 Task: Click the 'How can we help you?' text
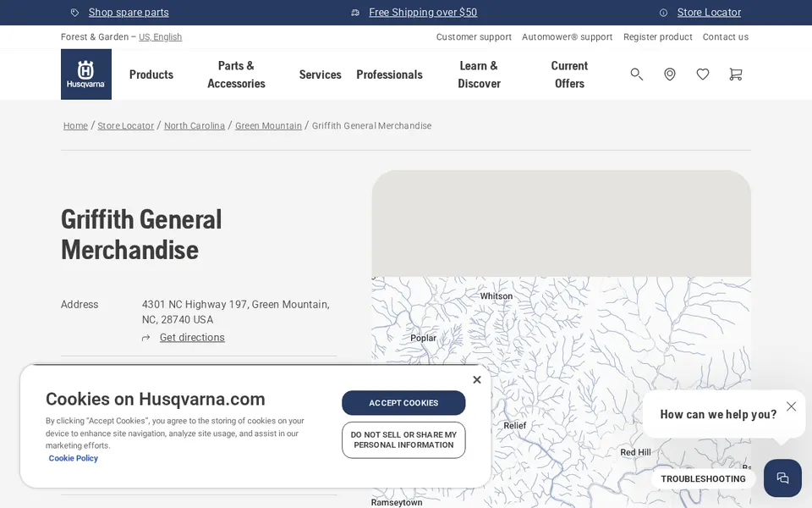point(718,414)
